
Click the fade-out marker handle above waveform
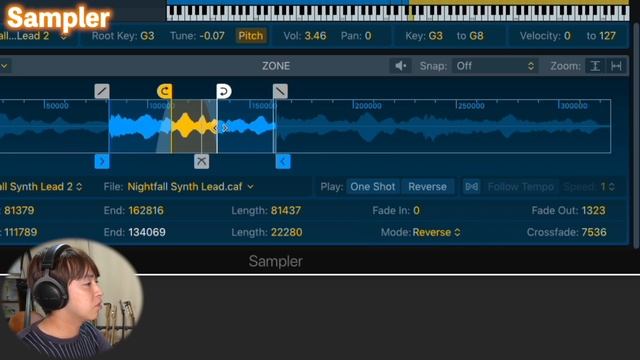(280, 91)
